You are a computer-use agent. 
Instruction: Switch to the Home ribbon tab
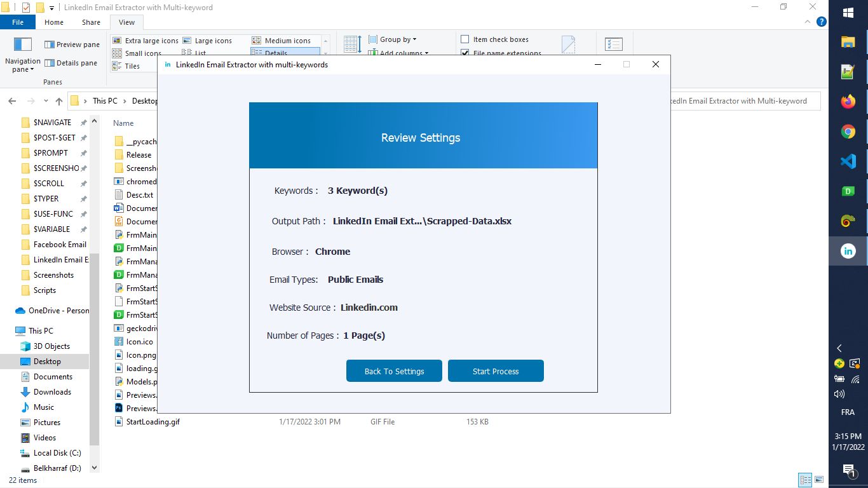(x=54, y=22)
